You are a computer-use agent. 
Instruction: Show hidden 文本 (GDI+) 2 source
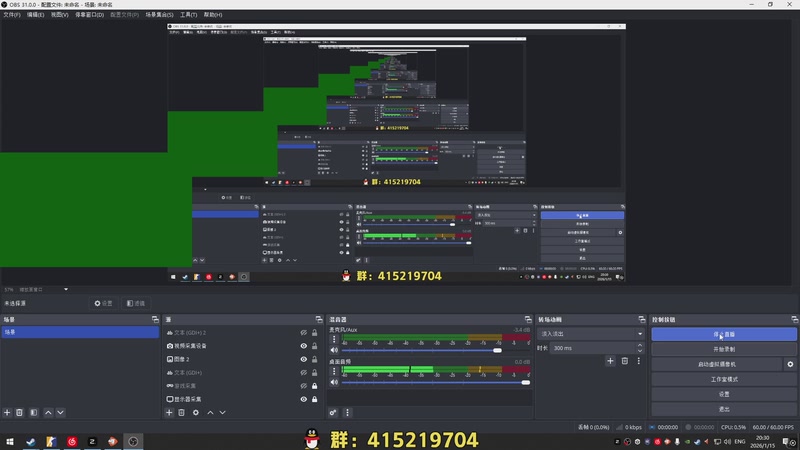coord(304,333)
